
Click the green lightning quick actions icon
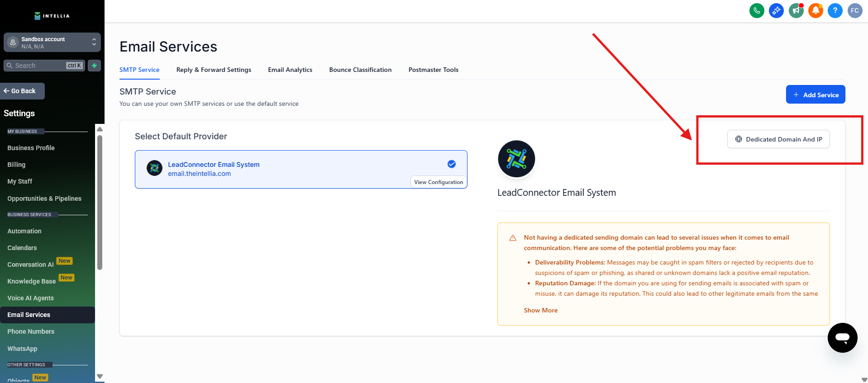(x=94, y=66)
